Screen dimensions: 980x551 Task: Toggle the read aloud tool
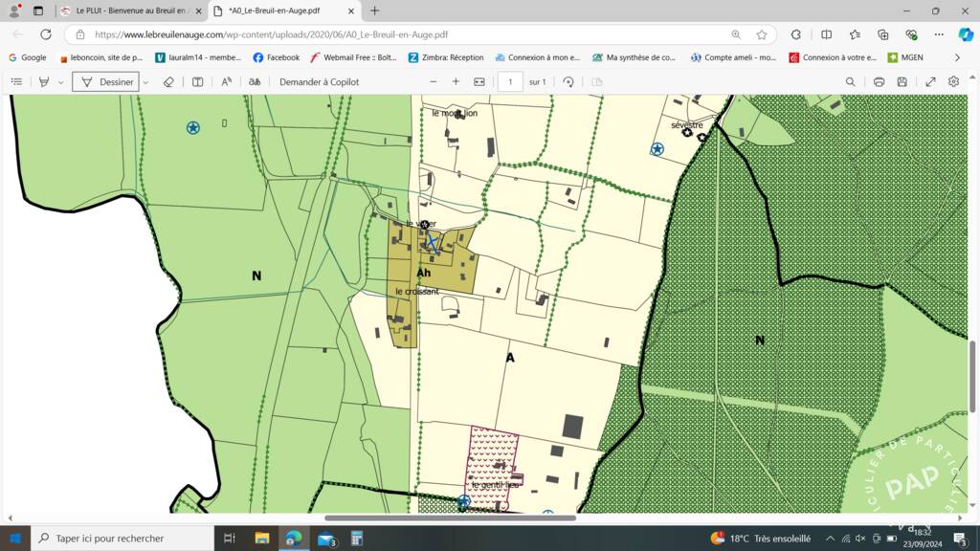[x=226, y=82]
